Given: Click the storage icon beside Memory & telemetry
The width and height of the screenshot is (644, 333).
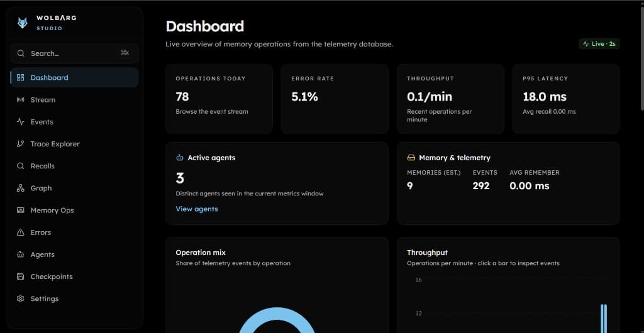Looking at the screenshot, I should [x=411, y=158].
